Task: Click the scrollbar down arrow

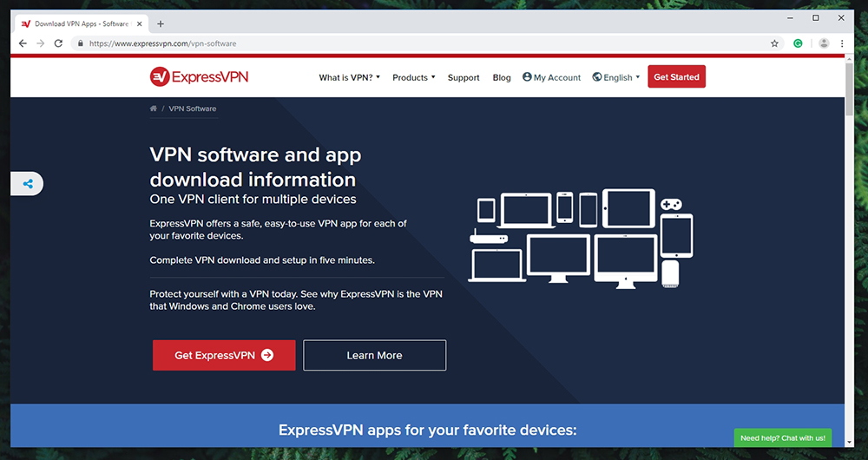Action: 850,443
